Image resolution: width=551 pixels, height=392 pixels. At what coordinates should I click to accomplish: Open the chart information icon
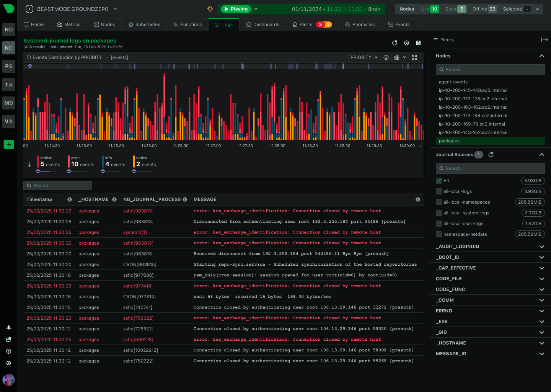pyautogui.click(x=386, y=57)
